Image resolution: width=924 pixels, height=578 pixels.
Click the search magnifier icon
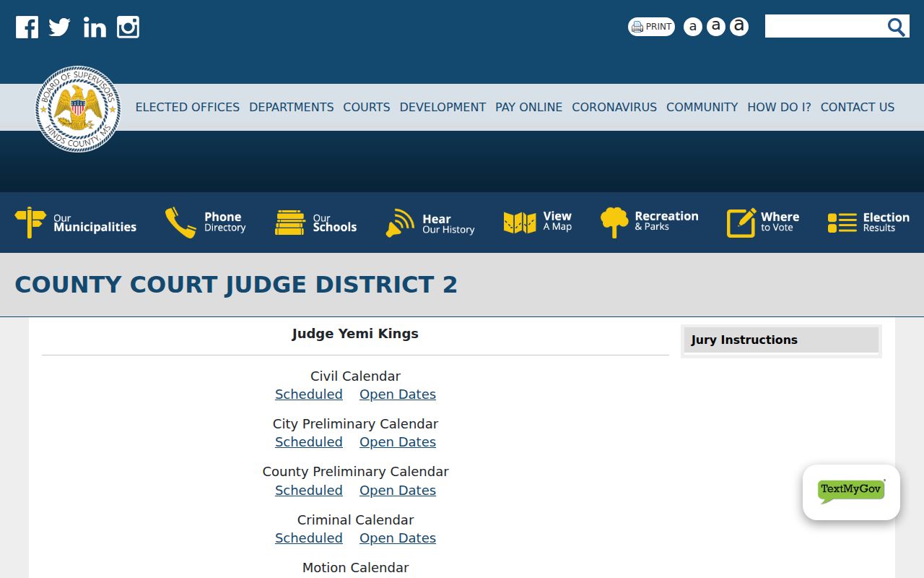(896, 27)
